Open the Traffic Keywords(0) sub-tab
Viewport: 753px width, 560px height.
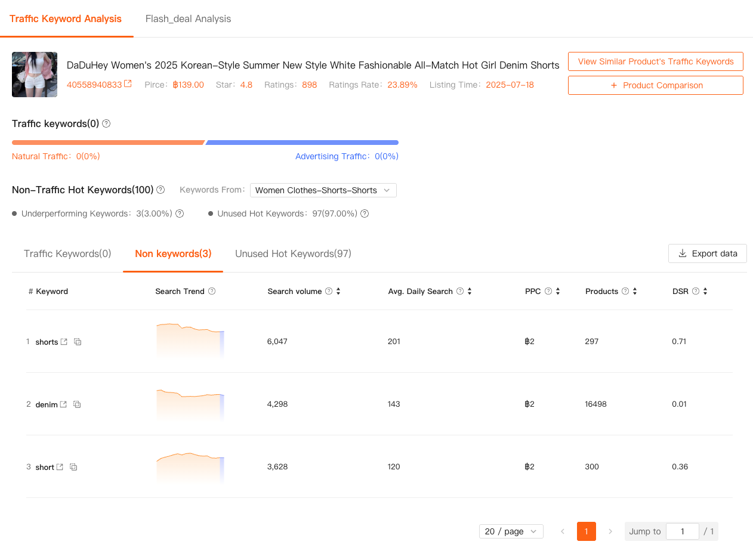tap(67, 253)
